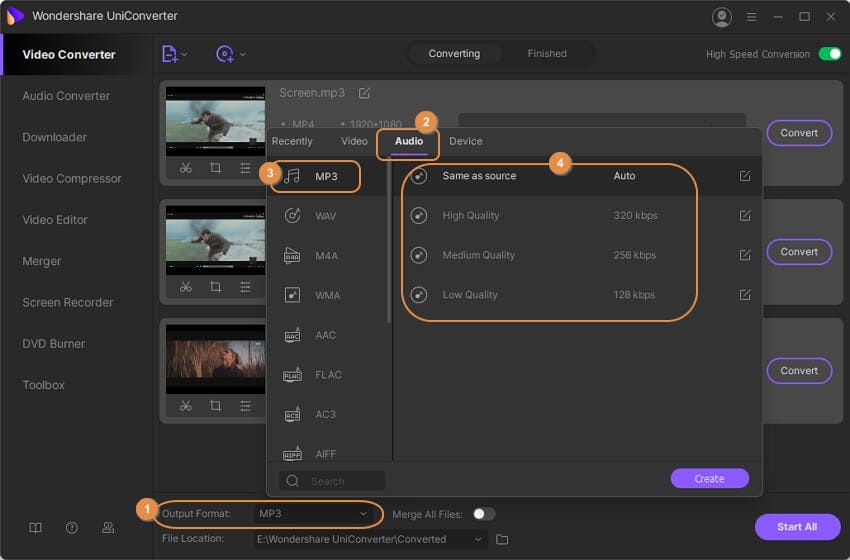Open effects settings icon on second video

coord(245,287)
